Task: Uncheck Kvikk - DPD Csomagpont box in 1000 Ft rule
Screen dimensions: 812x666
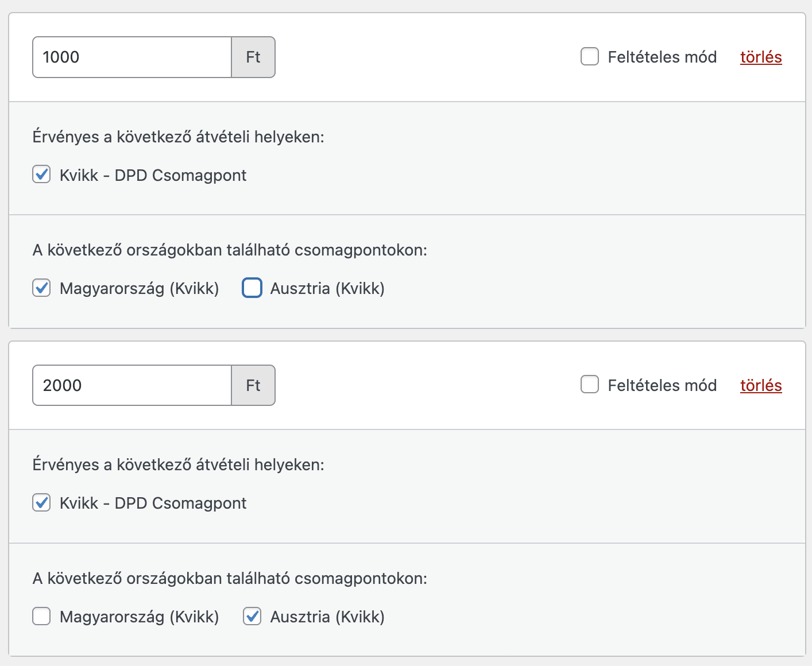Action: pos(41,175)
